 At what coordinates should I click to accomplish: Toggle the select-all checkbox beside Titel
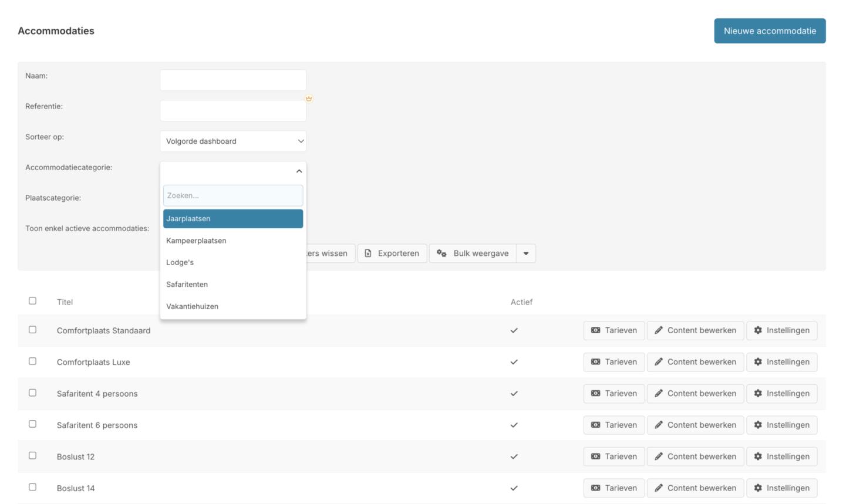[32, 301]
